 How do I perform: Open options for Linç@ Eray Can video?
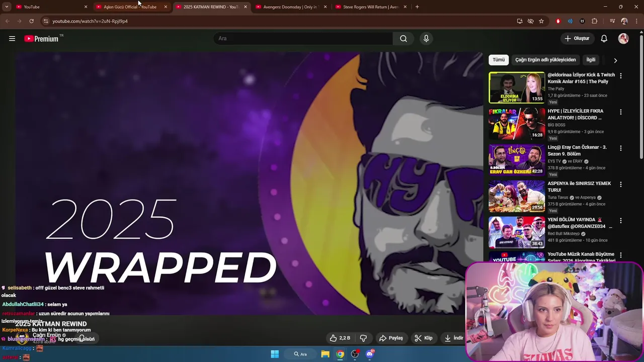621,148
